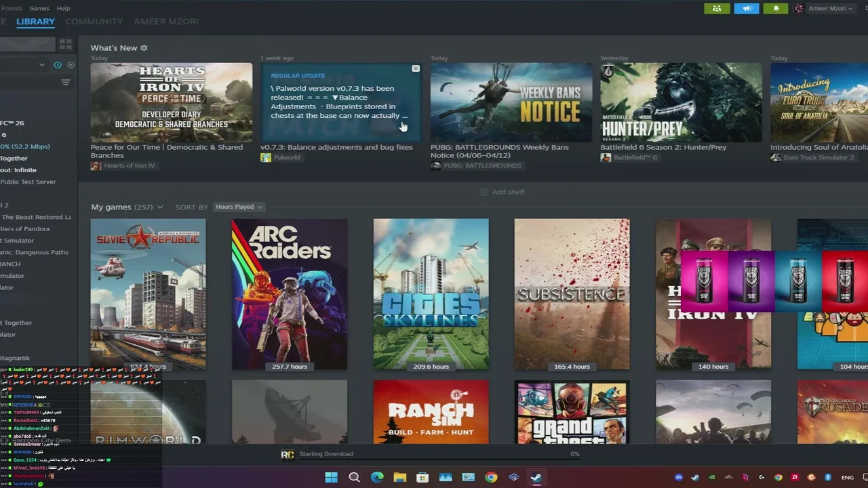Open Stronghold Crusader game cover

click(x=833, y=412)
